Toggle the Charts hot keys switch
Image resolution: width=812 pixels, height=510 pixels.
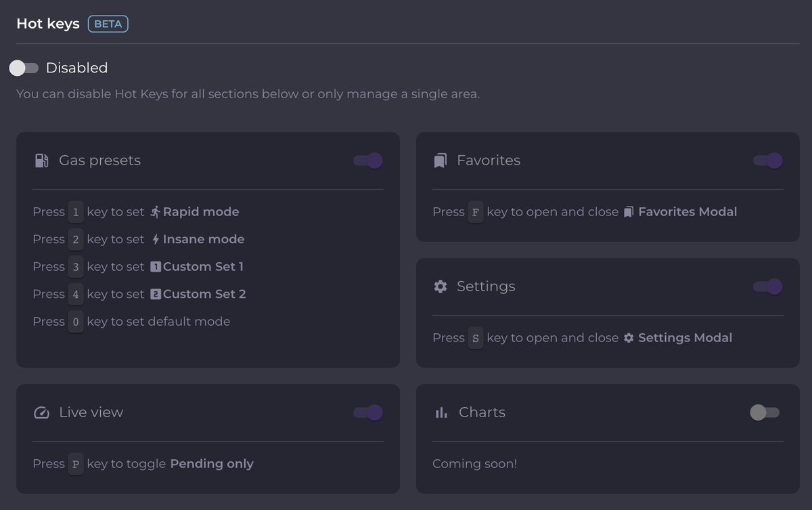[765, 412]
